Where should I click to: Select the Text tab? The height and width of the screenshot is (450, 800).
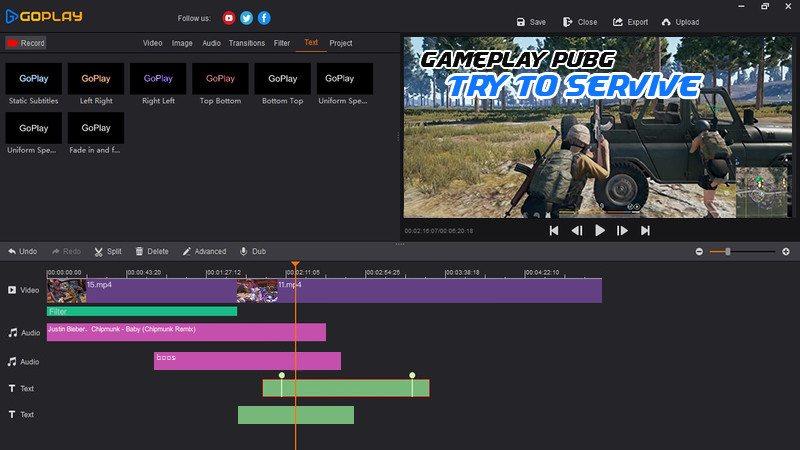pos(311,42)
